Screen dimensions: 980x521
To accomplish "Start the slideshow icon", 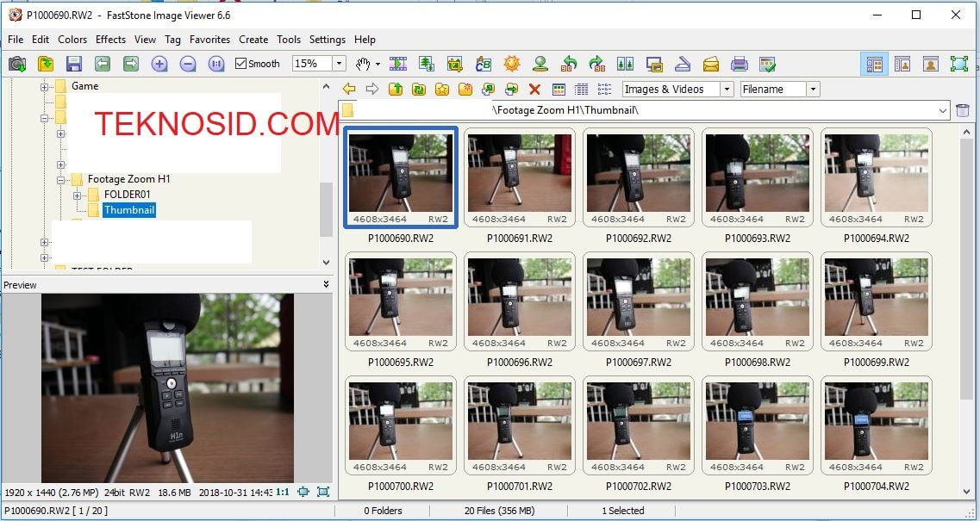I will pyautogui.click(x=398, y=64).
